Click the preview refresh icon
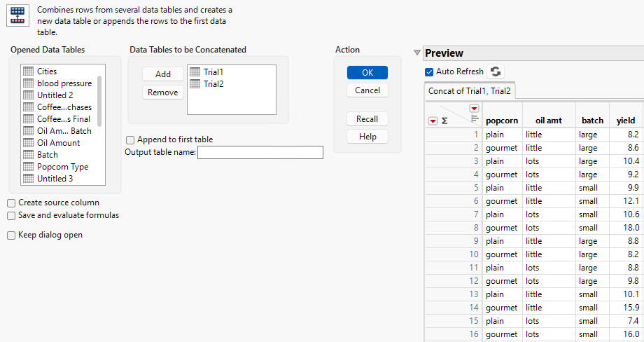 click(x=496, y=71)
